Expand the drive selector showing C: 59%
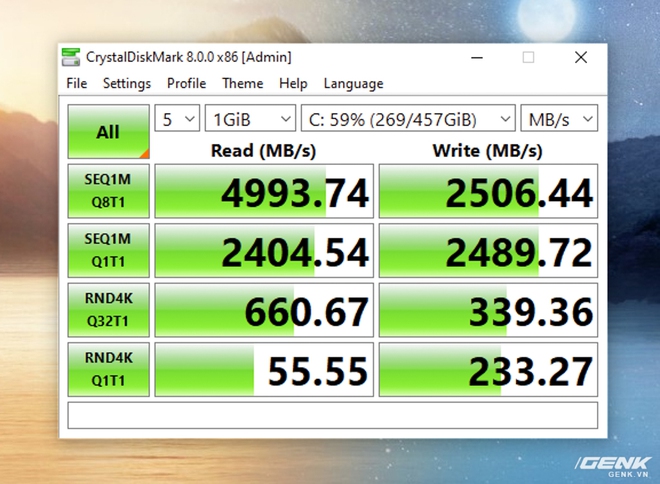Screen dimensions: 660x484 [x=408, y=118]
